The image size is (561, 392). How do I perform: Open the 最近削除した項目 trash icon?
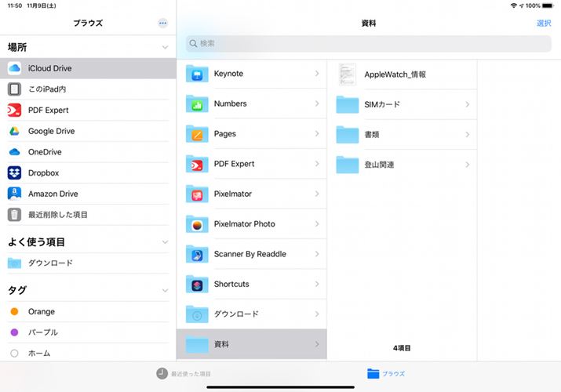point(14,214)
